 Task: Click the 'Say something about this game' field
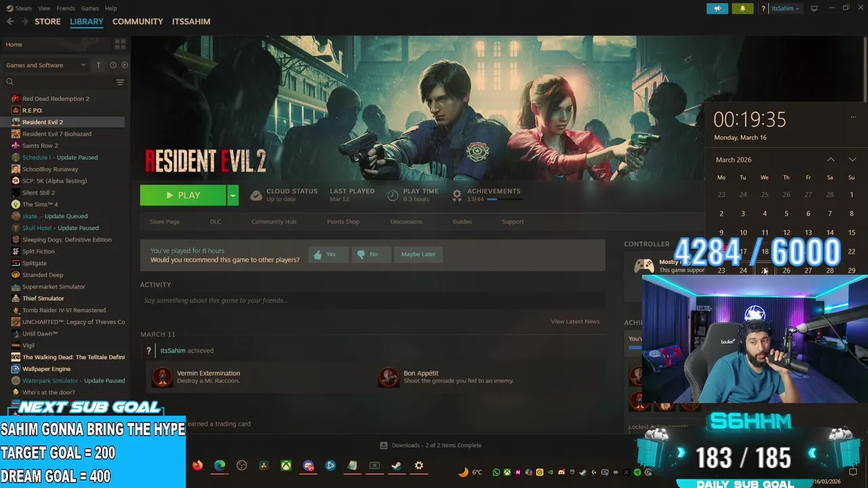point(372,300)
